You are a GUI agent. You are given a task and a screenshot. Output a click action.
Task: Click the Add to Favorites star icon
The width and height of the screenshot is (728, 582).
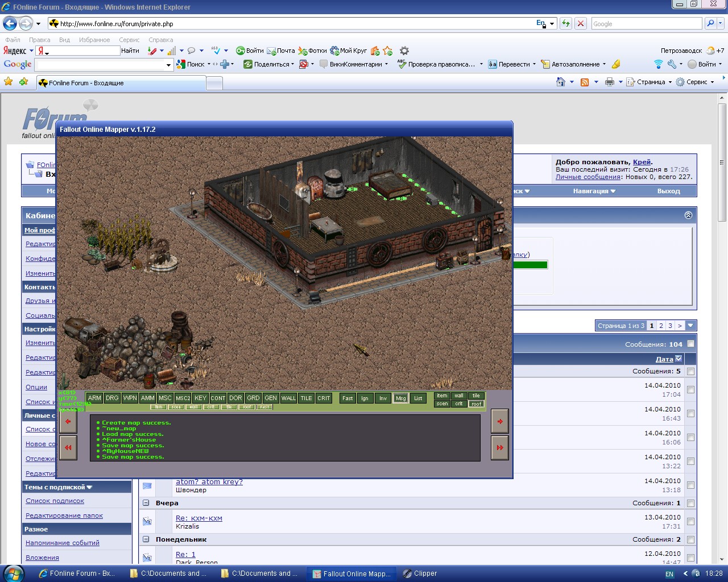pos(23,82)
